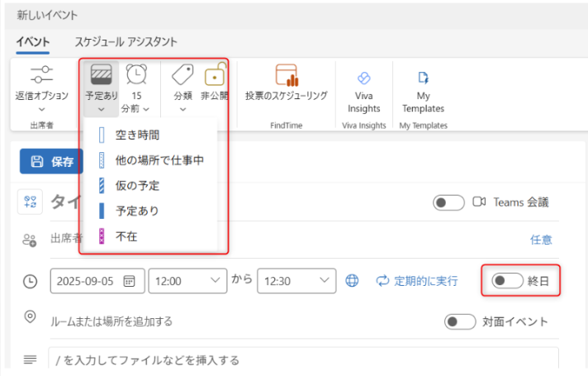The image size is (588, 376).
Task: Click the 保存 save button
Action: 52,162
